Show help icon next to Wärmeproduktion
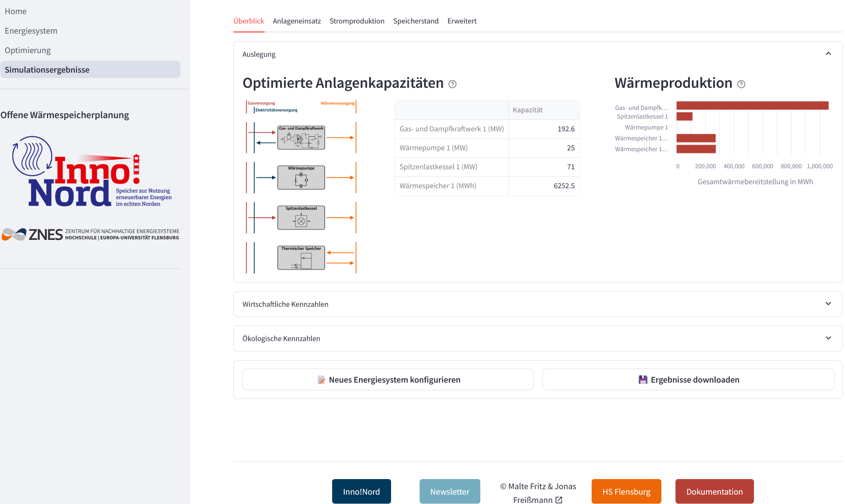This screenshot has height=504, width=845. coord(741,84)
